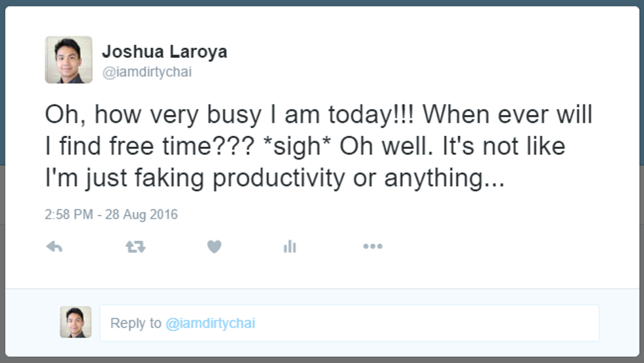Click the light-blue reply area left of the avatar
The height and width of the screenshot is (363, 644).
[33, 322]
